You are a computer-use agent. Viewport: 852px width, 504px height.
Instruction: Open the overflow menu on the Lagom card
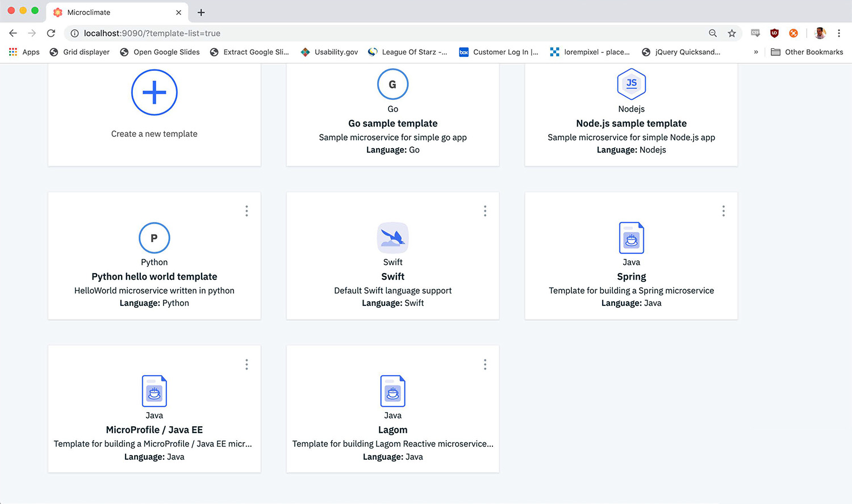485,364
